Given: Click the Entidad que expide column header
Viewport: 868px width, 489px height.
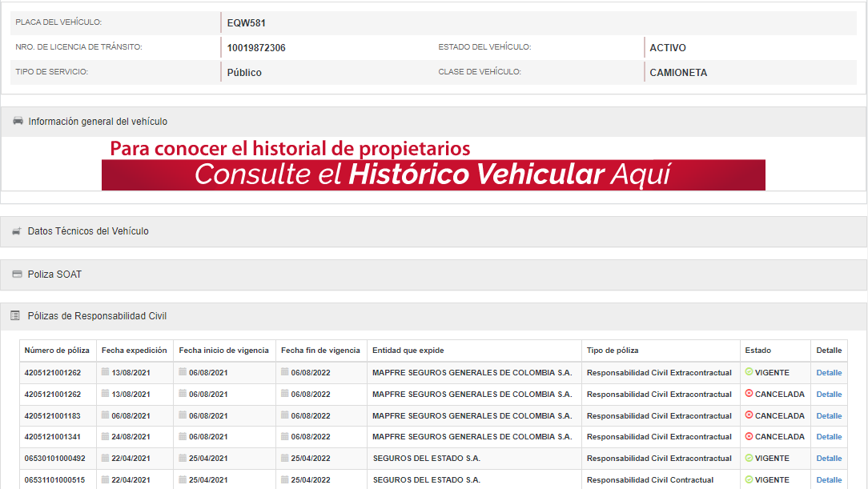Looking at the screenshot, I should (x=408, y=351).
